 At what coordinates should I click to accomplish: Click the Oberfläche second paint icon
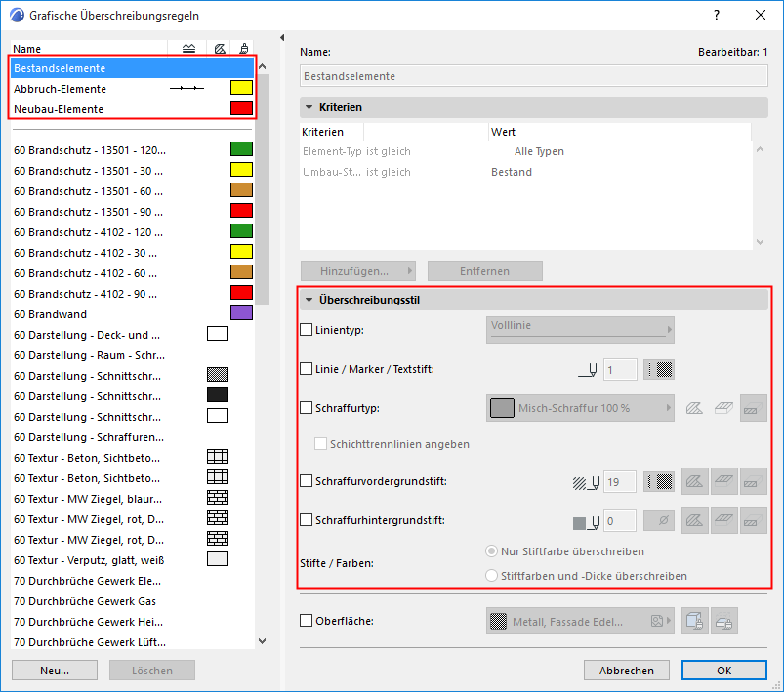(x=724, y=621)
